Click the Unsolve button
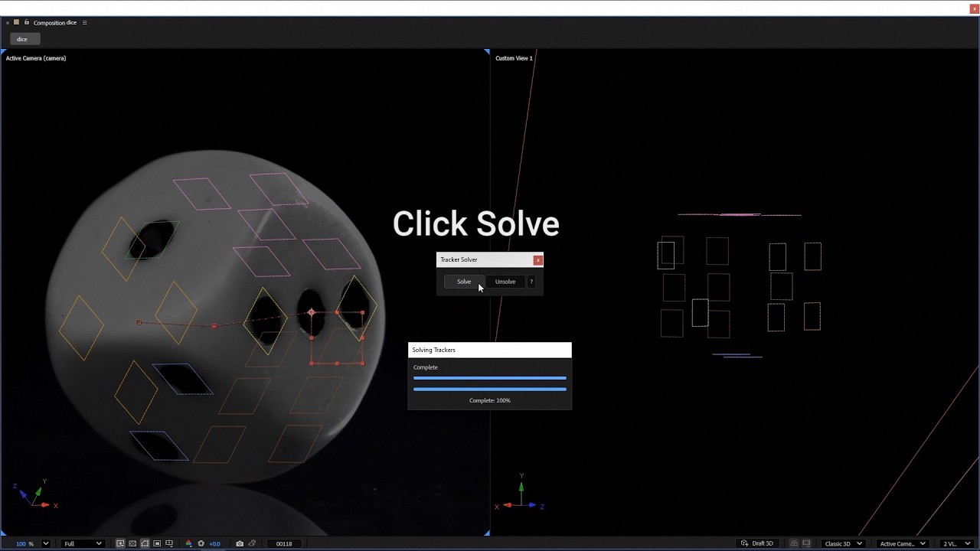Screen dimensions: 980x551 (505, 282)
